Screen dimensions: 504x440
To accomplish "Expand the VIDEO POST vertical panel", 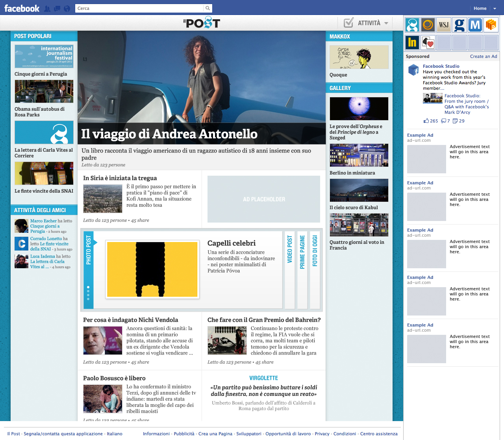I will pos(290,269).
